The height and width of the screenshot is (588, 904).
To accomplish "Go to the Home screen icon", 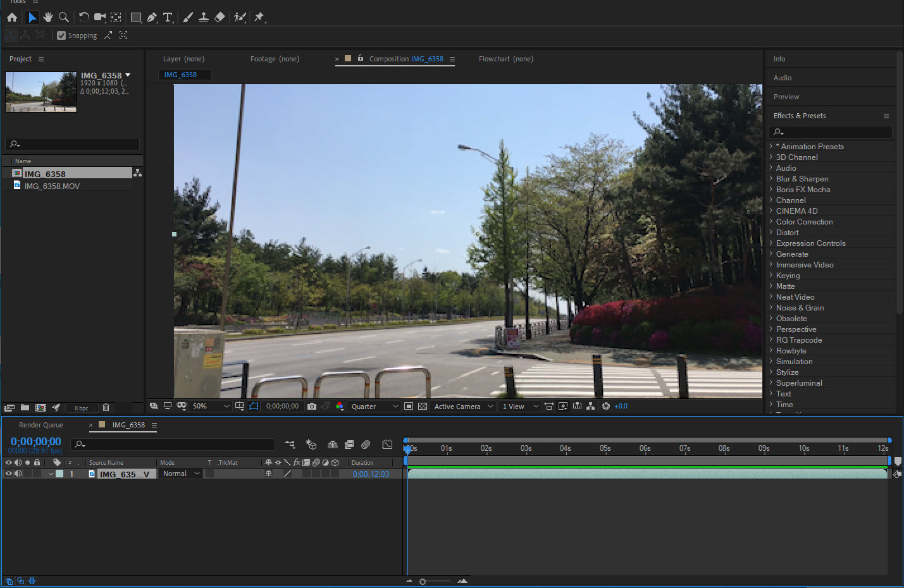I will [x=12, y=17].
